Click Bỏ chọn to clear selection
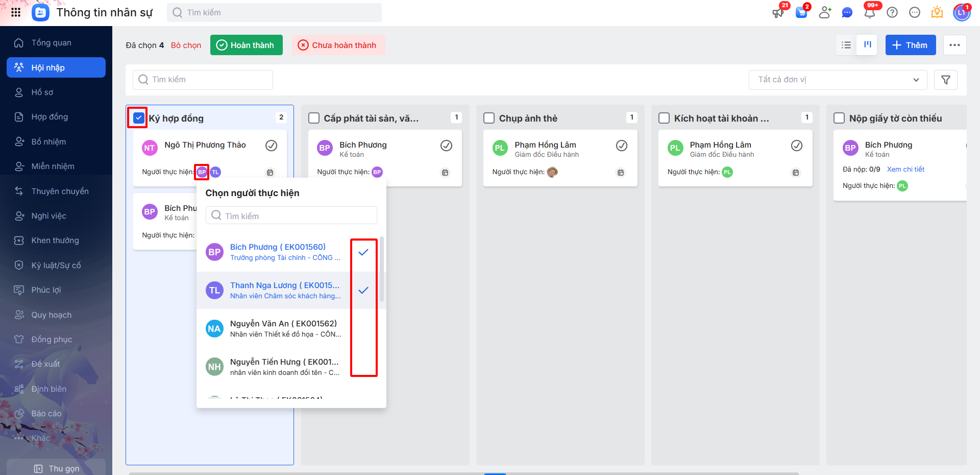980x475 pixels. click(186, 45)
